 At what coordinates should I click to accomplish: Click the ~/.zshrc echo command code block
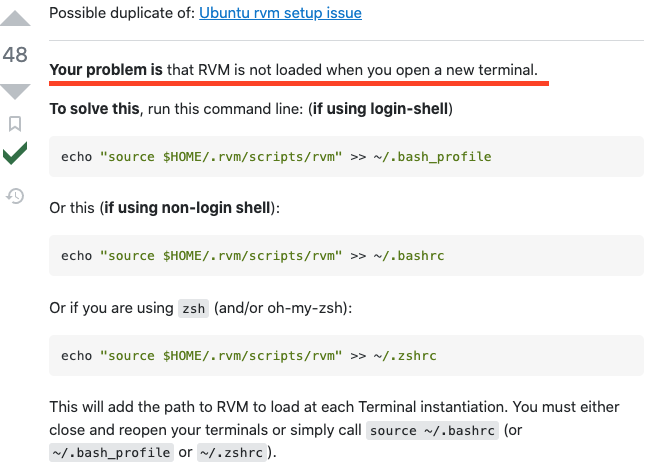(345, 355)
